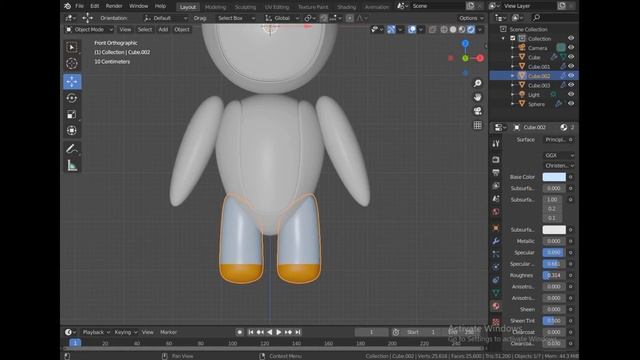The width and height of the screenshot is (640, 360).
Task: Select the Measure tool
Action: click(x=72, y=166)
